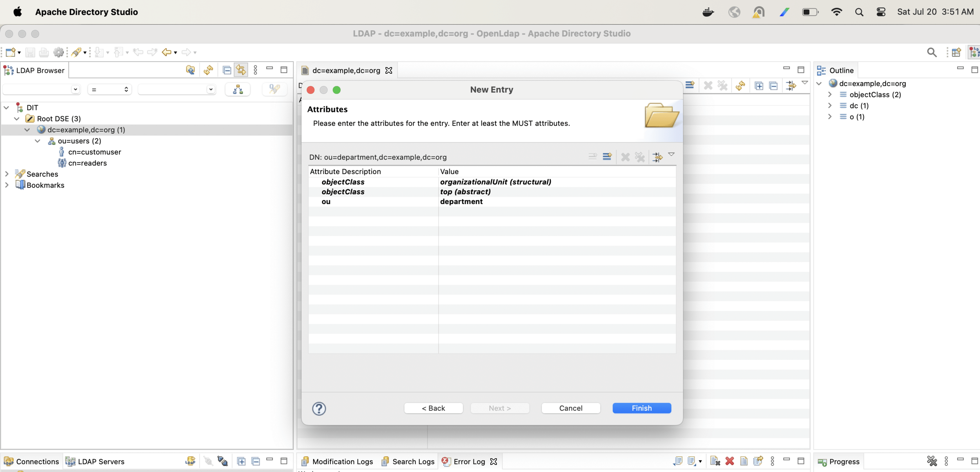Click the Finish button

click(641, 408)
